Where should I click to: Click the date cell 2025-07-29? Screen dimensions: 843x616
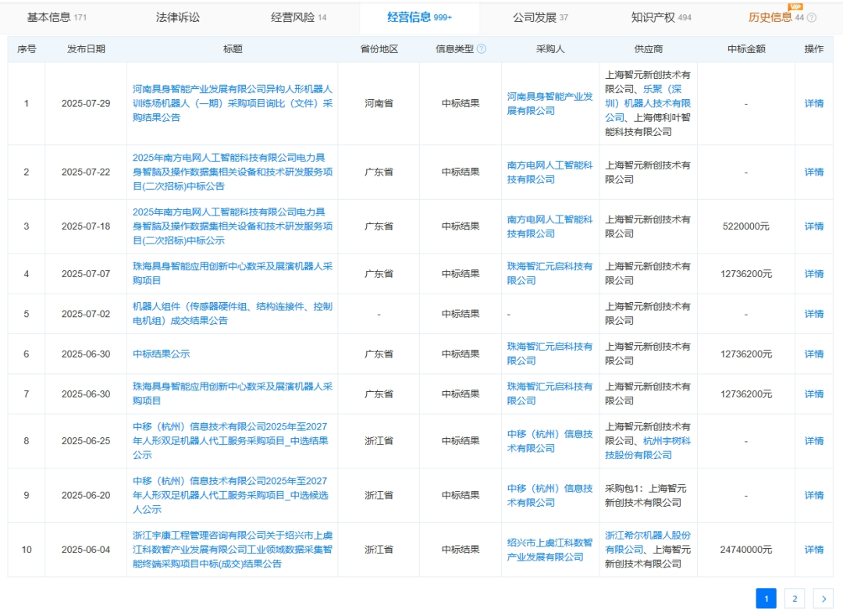86,103
